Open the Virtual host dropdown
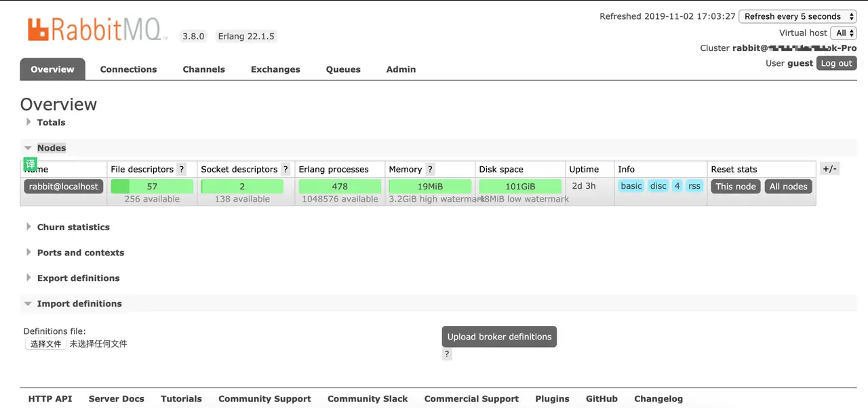868x408 pixels. (844, 33)
